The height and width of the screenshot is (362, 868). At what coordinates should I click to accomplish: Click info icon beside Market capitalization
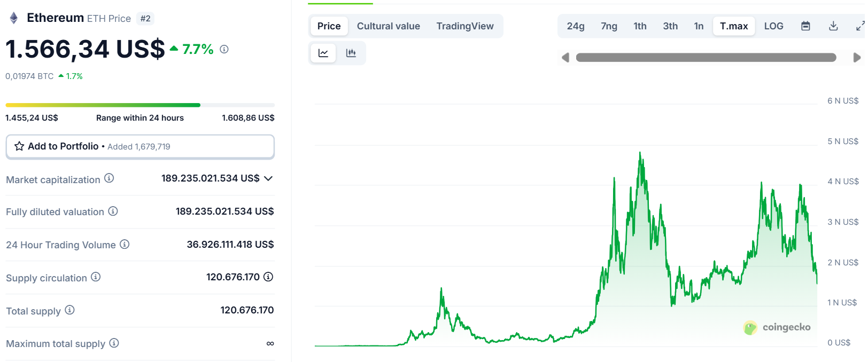109,178
